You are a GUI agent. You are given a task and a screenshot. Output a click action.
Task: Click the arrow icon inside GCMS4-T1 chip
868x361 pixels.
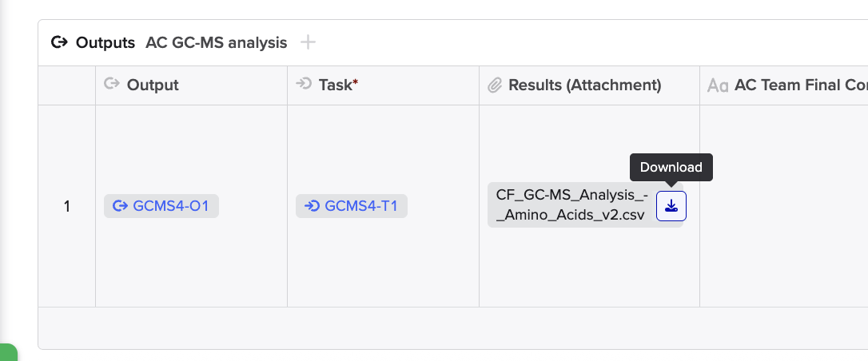click(x=312, y=206)
